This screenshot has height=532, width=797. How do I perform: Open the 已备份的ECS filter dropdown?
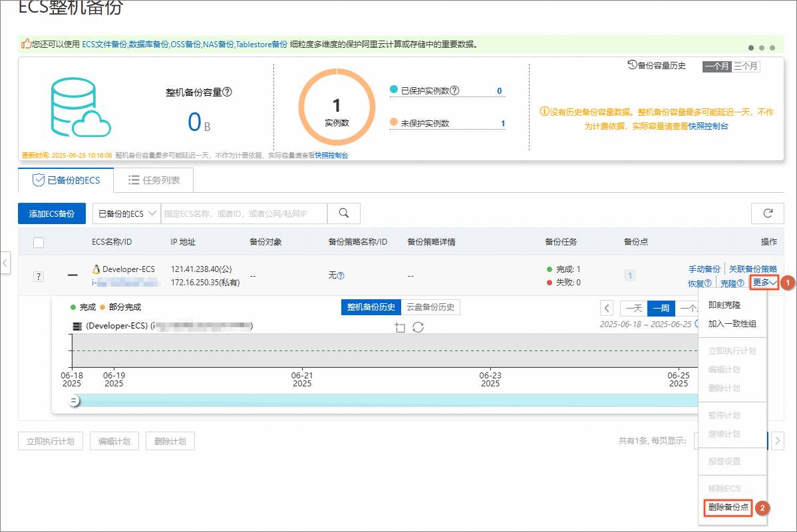coord(126,213)
